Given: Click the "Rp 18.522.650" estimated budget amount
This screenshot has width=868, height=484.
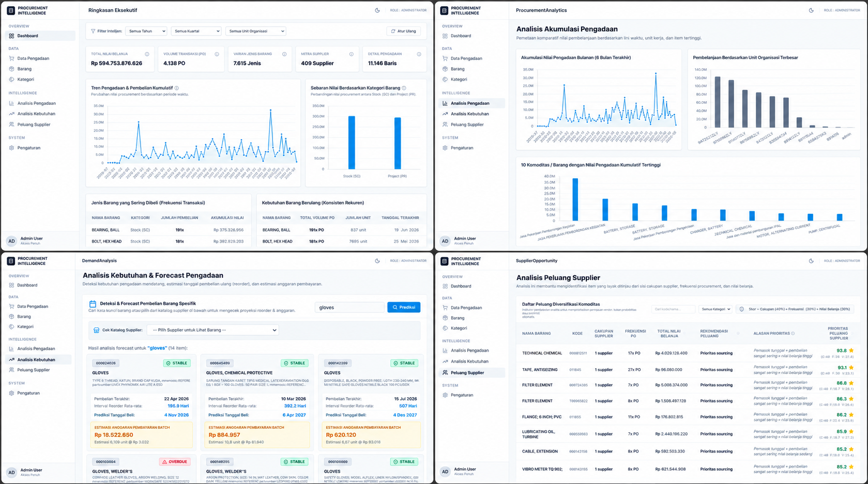Looking at the screenshot, I should click(x=114, y=435).
